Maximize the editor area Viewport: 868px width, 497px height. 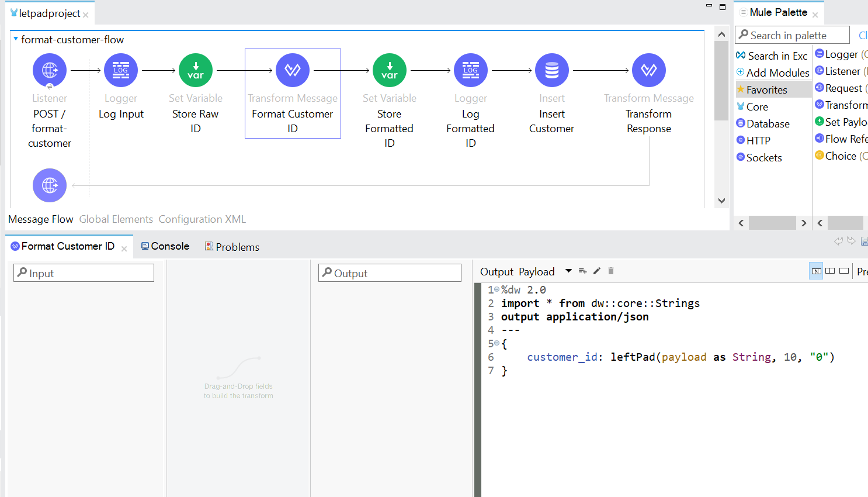tap(723, 7)
